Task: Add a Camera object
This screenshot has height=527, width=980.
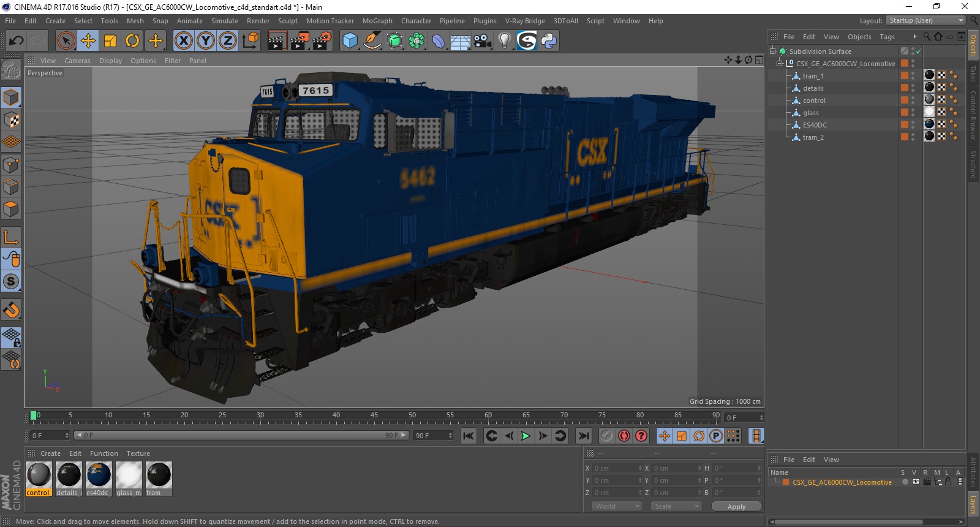Action: 483,41
